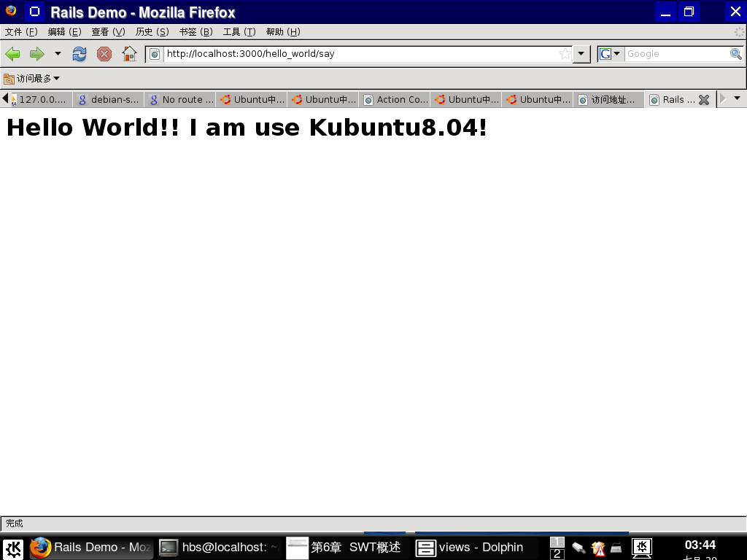This screenshot has width=747, height=560.
Task: Open the 历史 (S) menu
Action: (152, 32)
